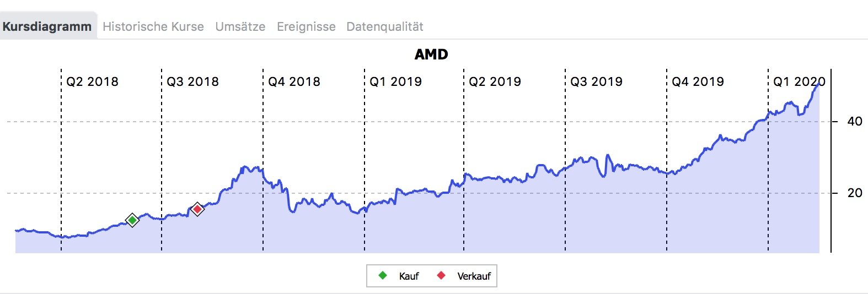Click the Q1 2020 quarter label
The width and height of the screenshot is (868, 294).
pyautogui.click(x=799, y=82)
